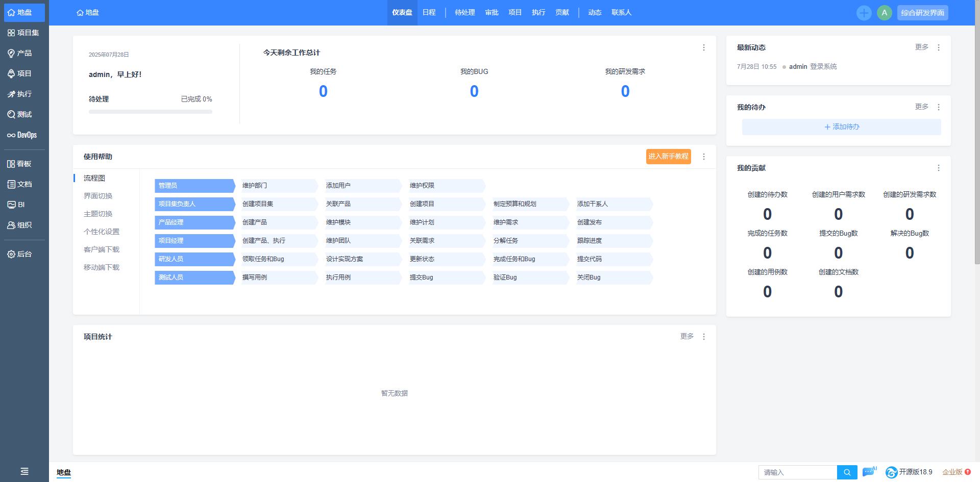Click the 地盘 bottom taskbar tab
The image size is (980, 482).
[x=64, y=472]
